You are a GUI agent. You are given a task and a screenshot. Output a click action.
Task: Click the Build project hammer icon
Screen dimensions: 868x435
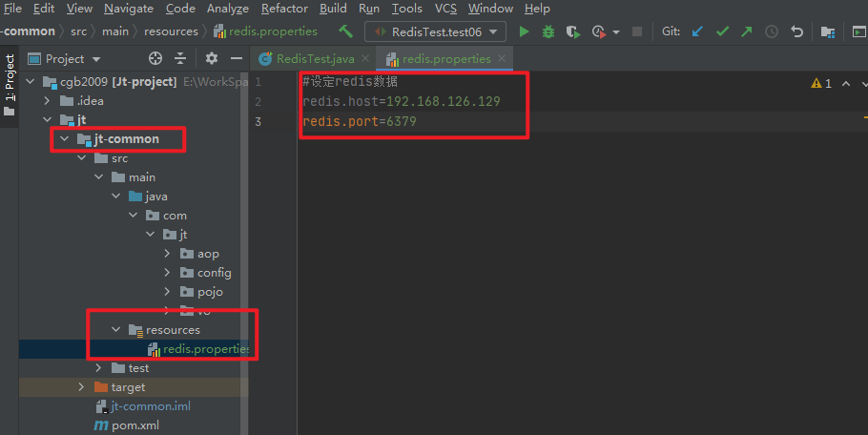[x=346, y=31]
